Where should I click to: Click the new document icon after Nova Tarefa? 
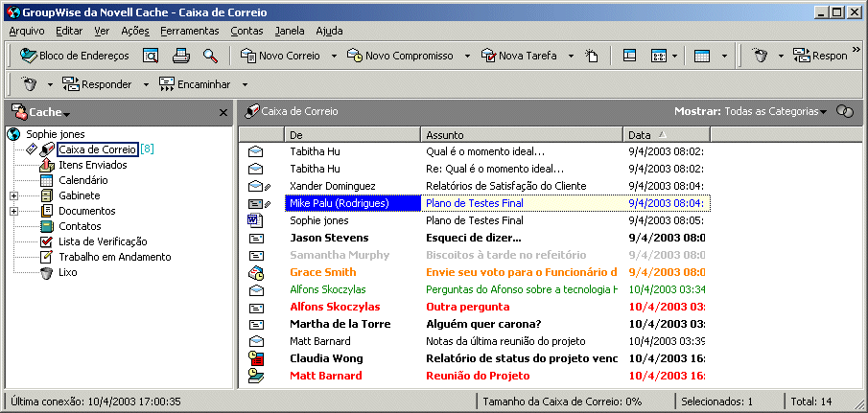592,56
